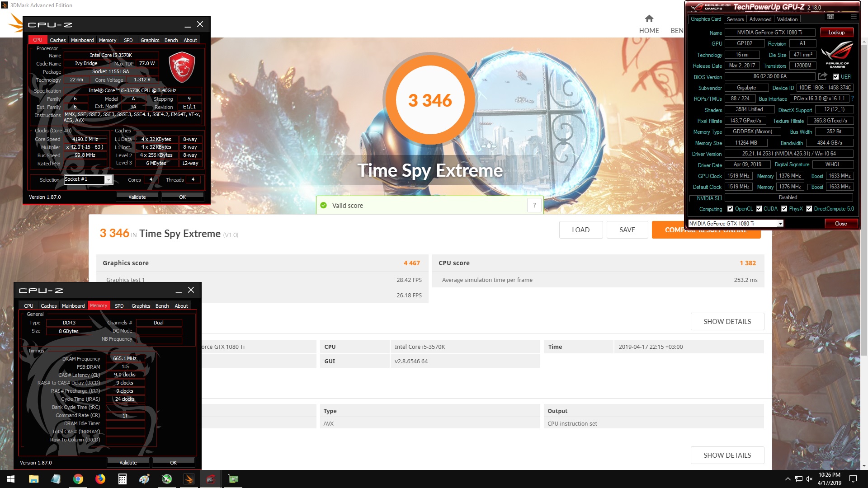The image size is (868, 488).
Task: Click the Valid score banner text
Action: (x=347, y=206)
